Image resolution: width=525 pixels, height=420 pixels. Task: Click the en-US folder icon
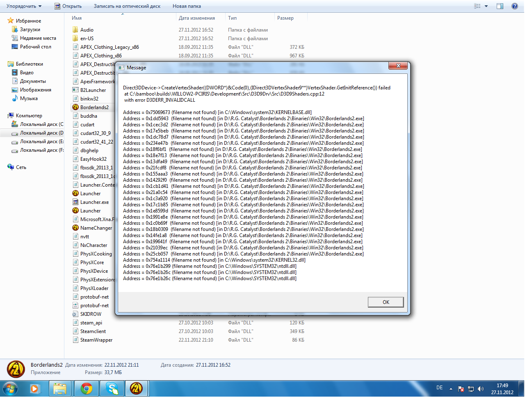75,38
